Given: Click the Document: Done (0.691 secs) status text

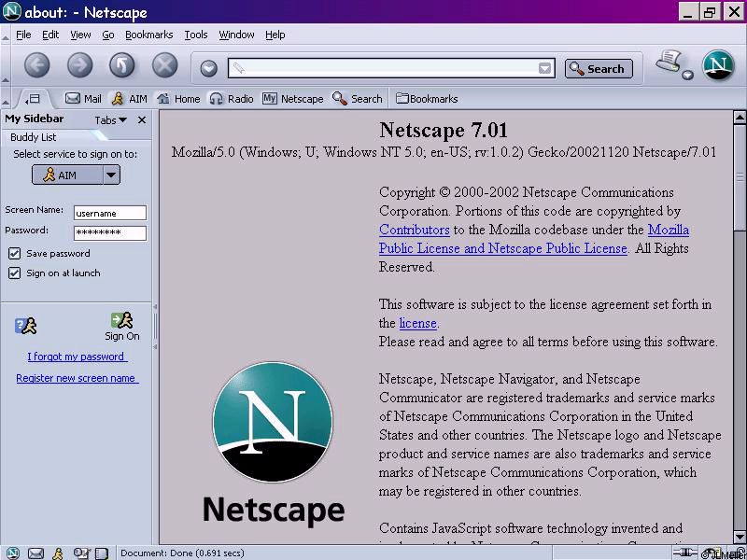Looking at the screenshot, I should 182,553.
